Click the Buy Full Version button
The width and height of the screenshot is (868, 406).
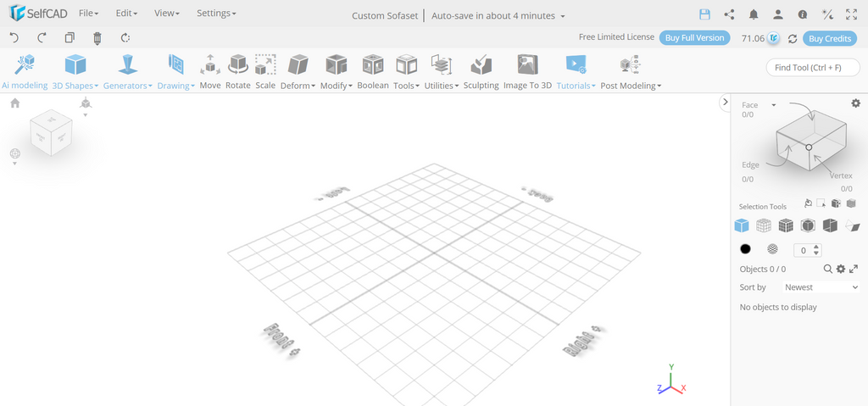[694, 37]
